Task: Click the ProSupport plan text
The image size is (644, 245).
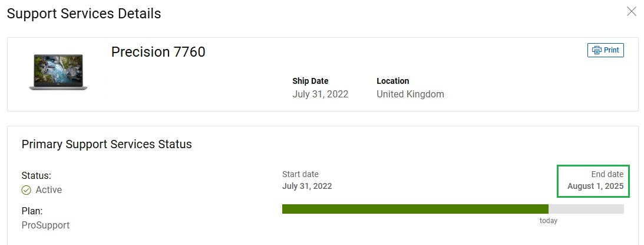Action: click(x=45, y=226)
